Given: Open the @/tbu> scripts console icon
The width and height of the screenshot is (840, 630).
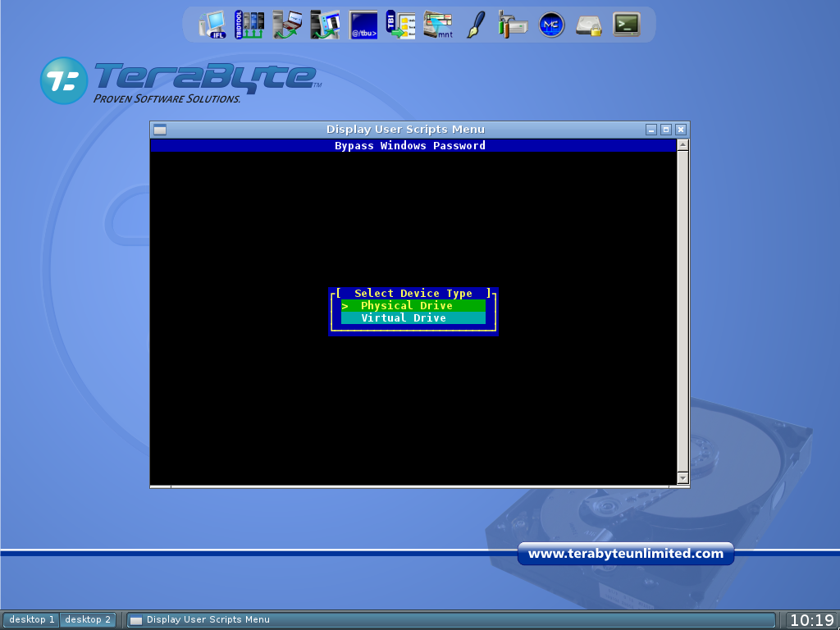Looking at the screenshot, I should click(363, 25).
